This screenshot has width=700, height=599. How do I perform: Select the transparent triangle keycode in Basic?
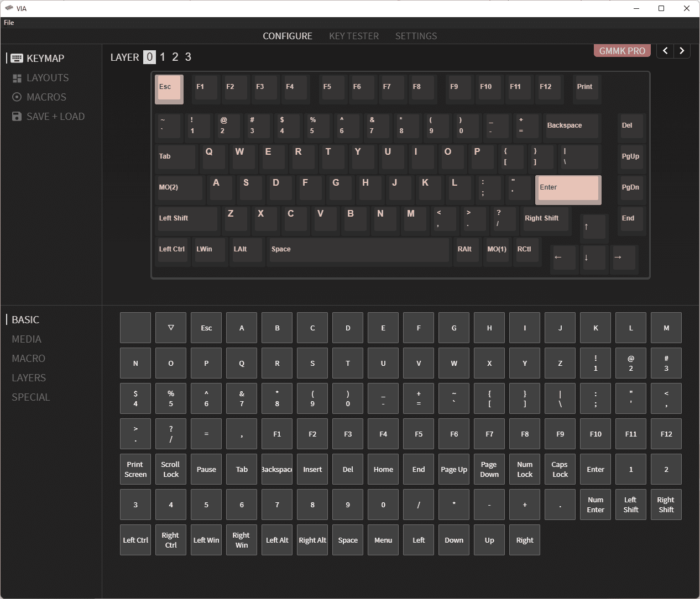171,328
